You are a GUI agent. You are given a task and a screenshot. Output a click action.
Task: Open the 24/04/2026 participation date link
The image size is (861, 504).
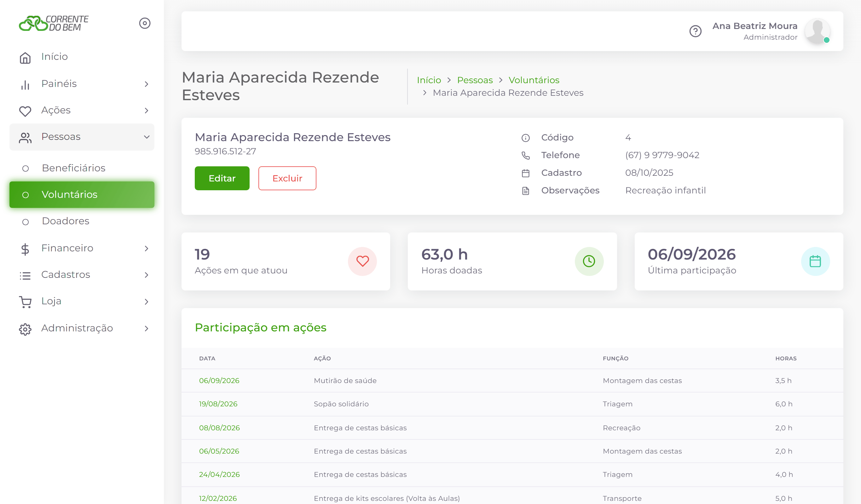pos(219,474)
